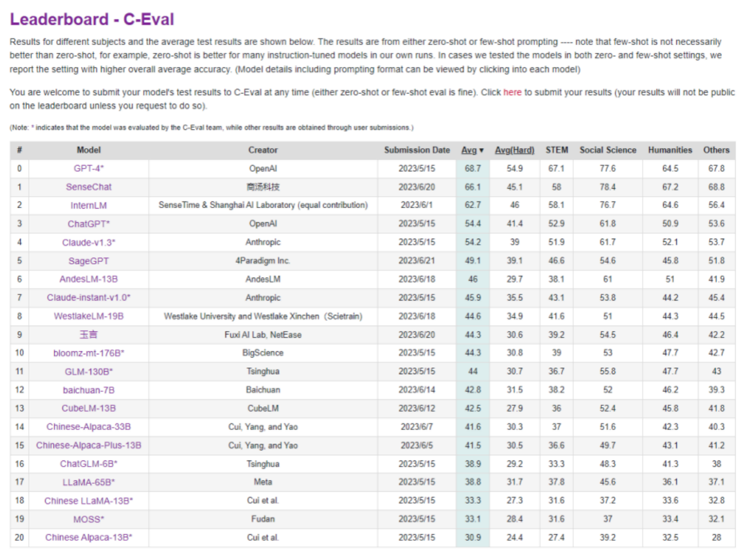
Task: Open the LLaMA-65B* model details
Action: pos(89,482)
